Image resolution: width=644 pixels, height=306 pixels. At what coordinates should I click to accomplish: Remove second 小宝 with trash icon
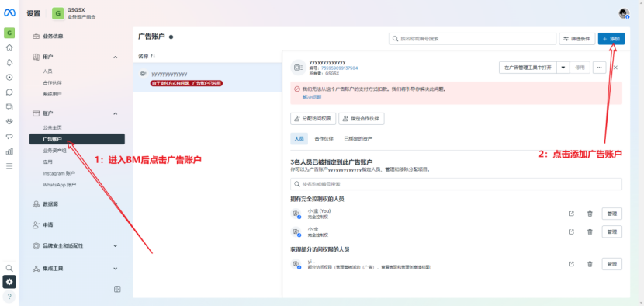590,231
